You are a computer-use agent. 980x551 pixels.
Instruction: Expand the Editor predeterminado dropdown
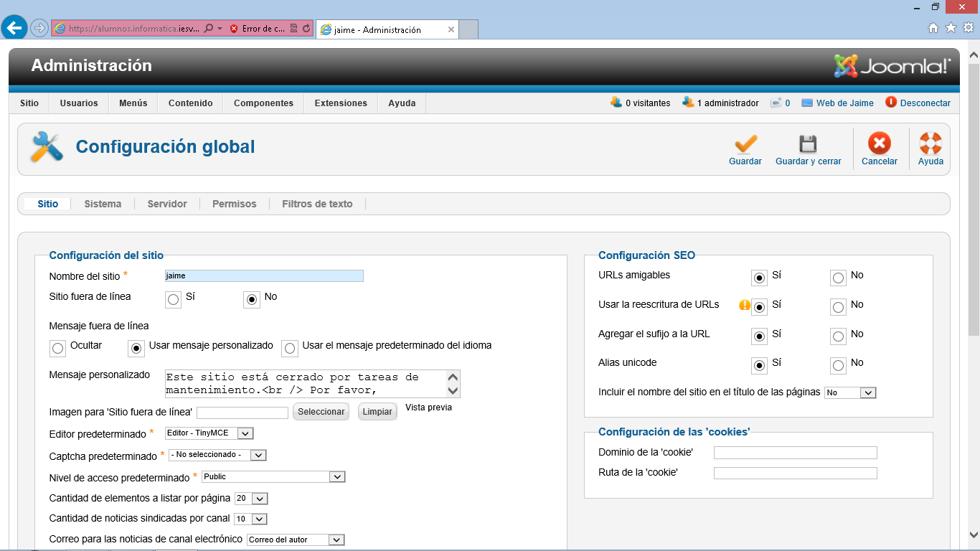coord(245,433)
